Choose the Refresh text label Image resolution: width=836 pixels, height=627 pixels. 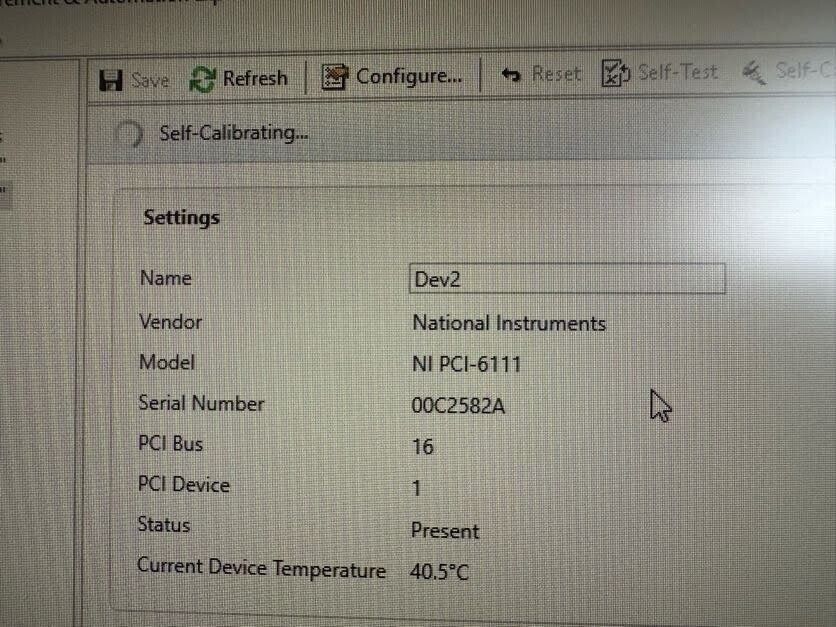tap(255, 78)
